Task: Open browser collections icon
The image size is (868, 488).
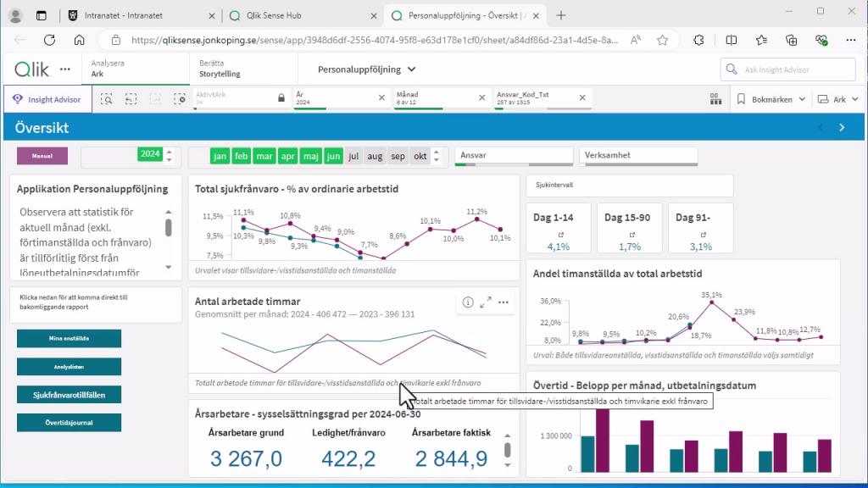Action: click(x=792, y=40)
